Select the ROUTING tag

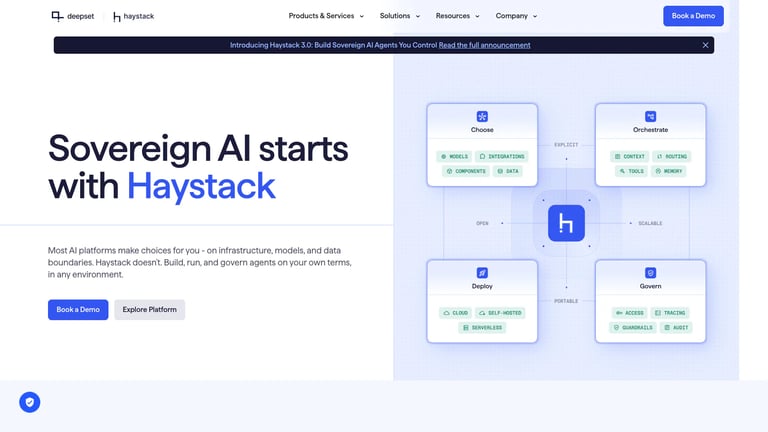point(672,157)
